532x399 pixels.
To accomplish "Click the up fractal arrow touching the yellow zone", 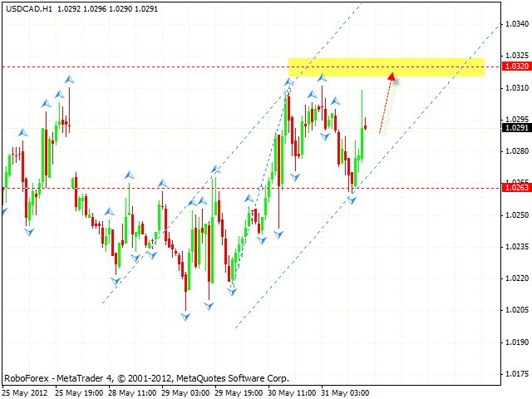I will [x=289, y=82].
